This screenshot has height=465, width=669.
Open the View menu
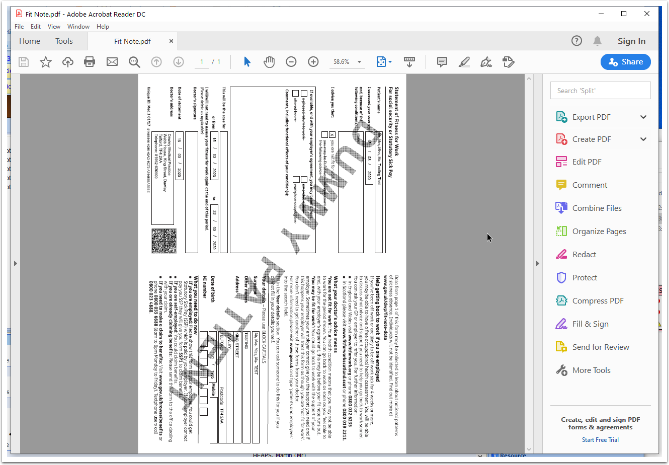(54, 26)
